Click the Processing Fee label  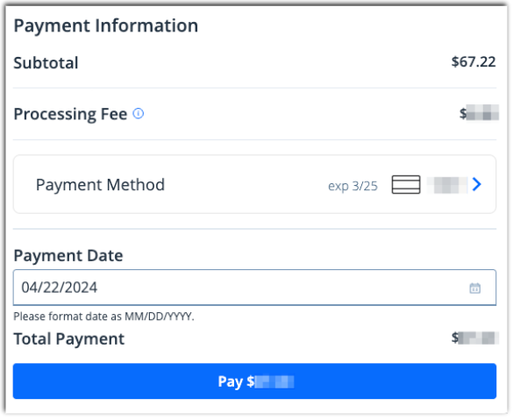[x=70, y=114]
